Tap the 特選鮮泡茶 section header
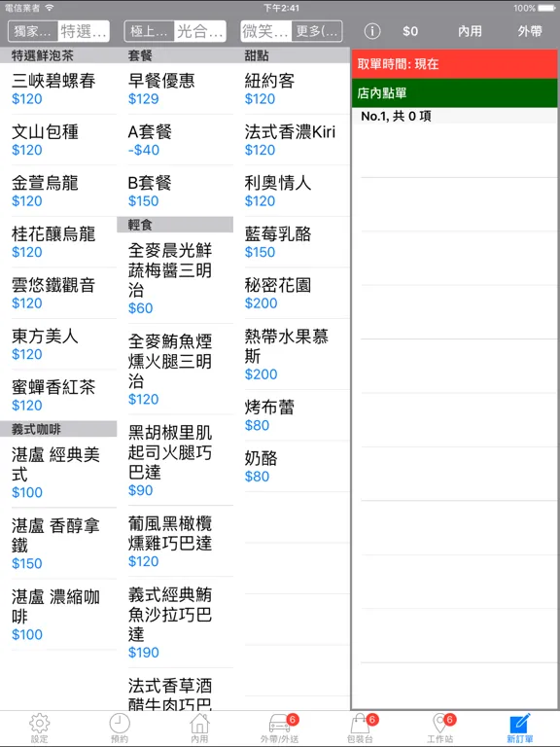This screenshot has height=747, width=560. click(x=58, y=55)
